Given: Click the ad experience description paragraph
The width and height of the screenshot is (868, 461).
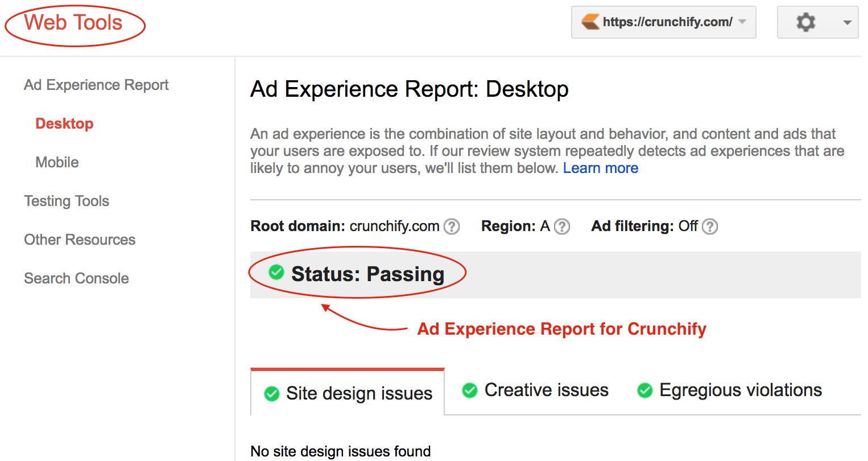Looking at the screenshot, I should (x=547, y=151).
